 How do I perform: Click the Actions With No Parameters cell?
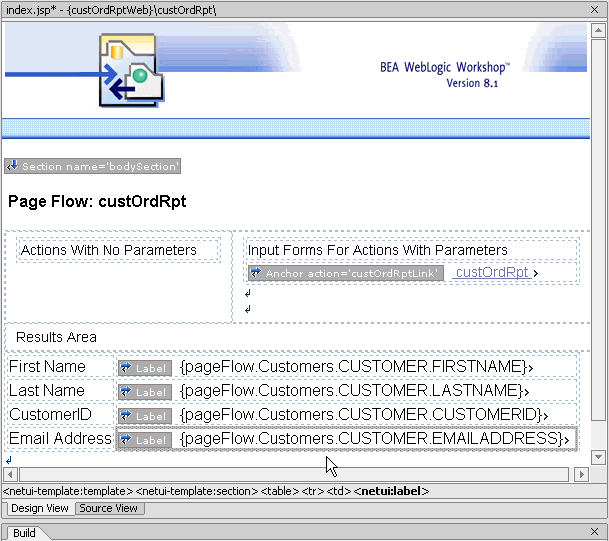[x=118, y=250]
